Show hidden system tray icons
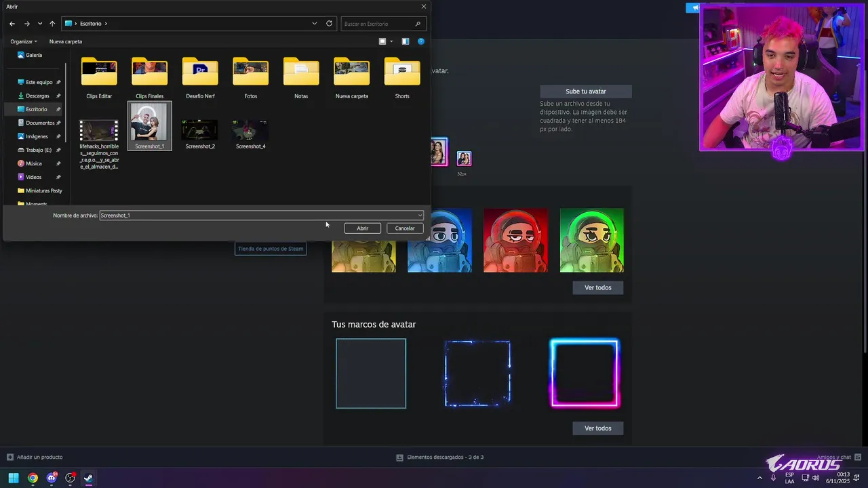This screenshot has height=488, width=868. [x=759, y=479]
